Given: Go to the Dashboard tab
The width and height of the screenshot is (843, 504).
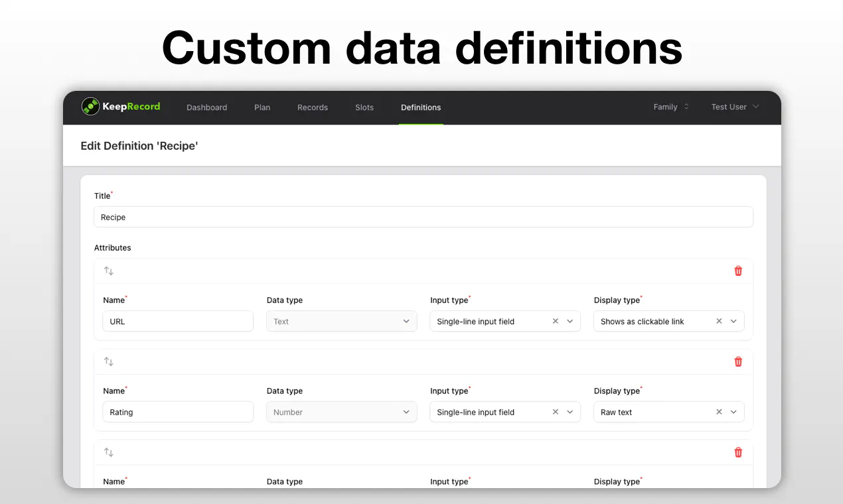Looking at the screenshot, I should [x=206, y=107].
